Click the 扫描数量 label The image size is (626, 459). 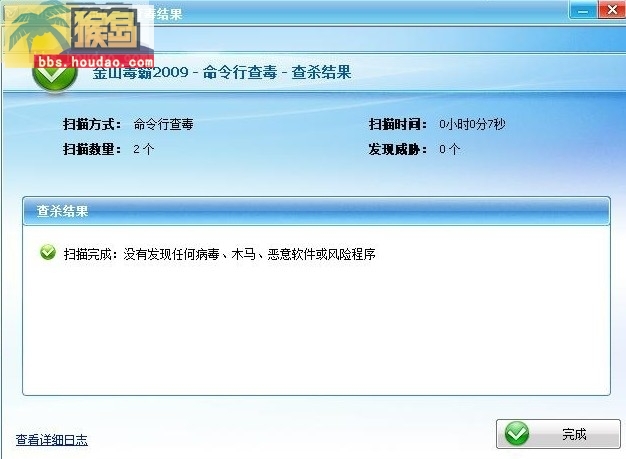pos(92,149)
